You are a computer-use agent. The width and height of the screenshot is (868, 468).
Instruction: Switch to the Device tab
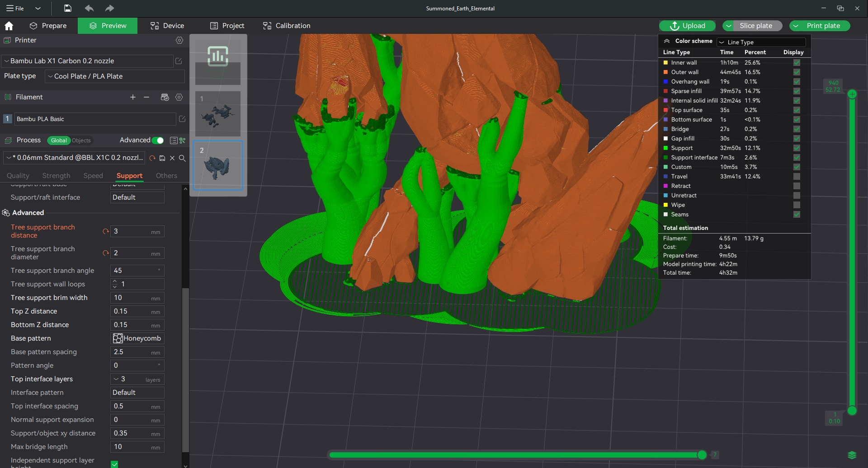167,26
